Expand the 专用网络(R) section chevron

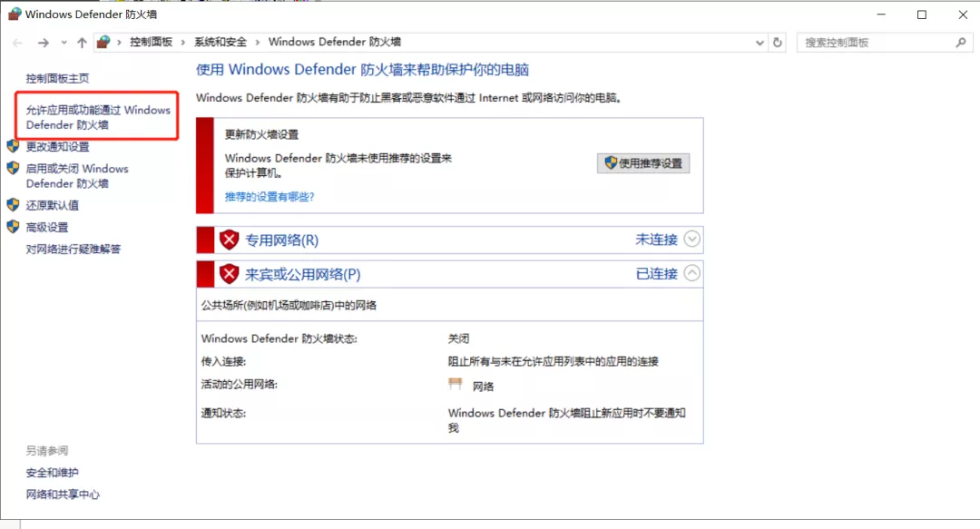692,240
